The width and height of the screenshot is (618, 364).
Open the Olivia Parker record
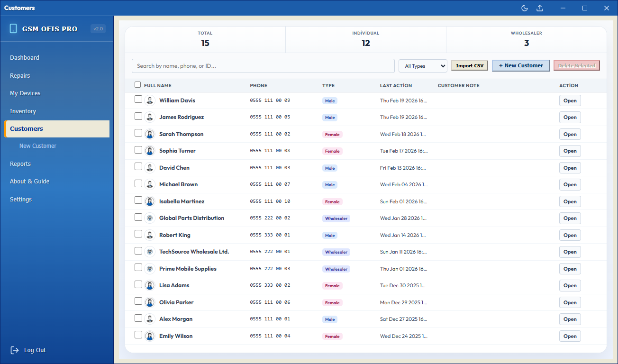pos(570,302)
